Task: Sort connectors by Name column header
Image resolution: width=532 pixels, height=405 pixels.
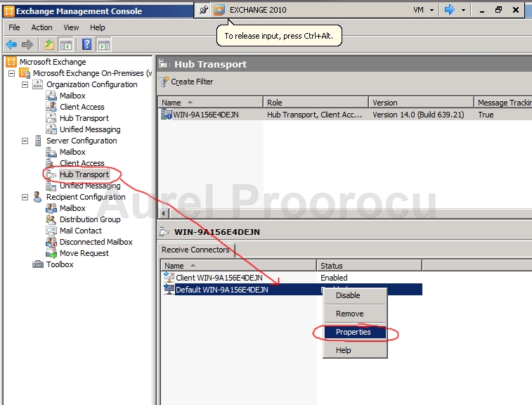Action: [238, 266]
